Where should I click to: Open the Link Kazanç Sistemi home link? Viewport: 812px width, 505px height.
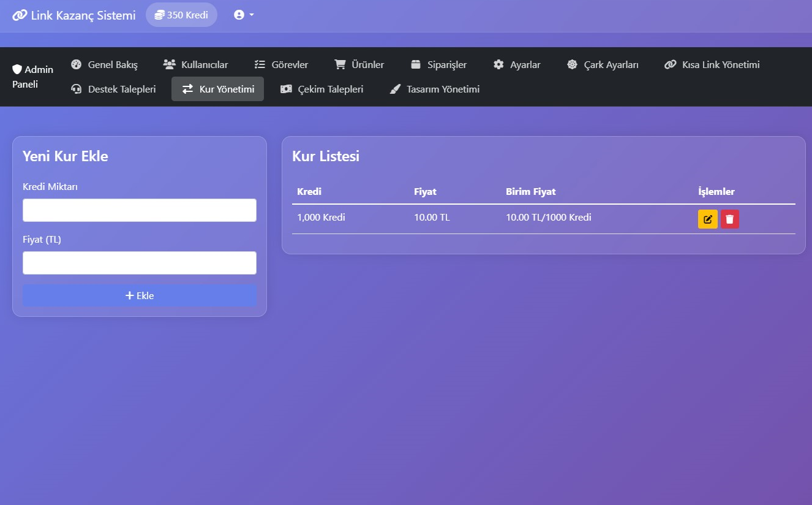tap(74, 15)
